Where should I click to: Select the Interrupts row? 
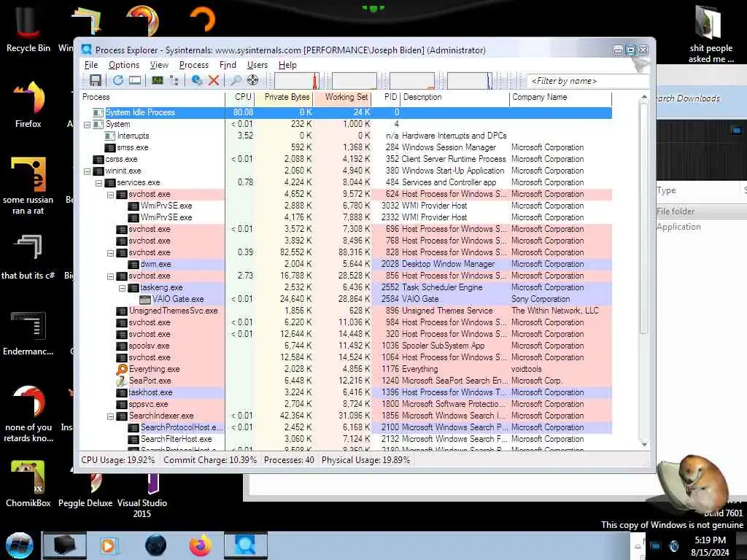click(347, 136)
